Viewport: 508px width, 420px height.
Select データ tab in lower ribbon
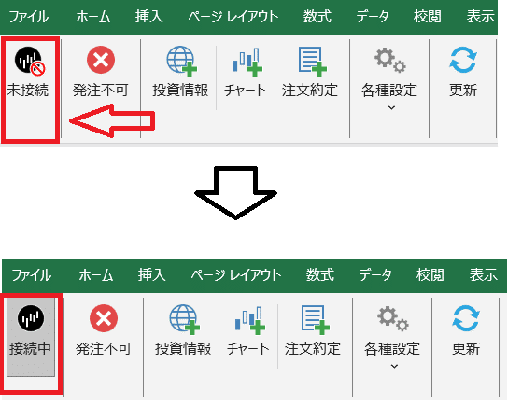coord(375,275)
